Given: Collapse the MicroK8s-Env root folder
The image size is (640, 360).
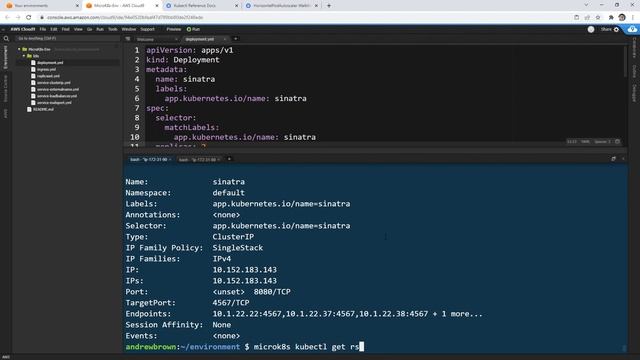Looking at the screenshot, I should [x=19, y=49].
